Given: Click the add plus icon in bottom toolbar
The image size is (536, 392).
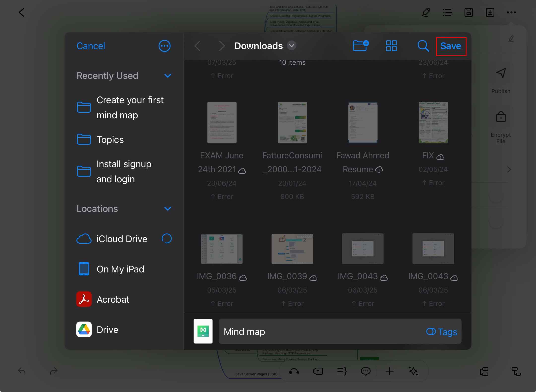Looking at the screenshot, I should click(390, 371).
